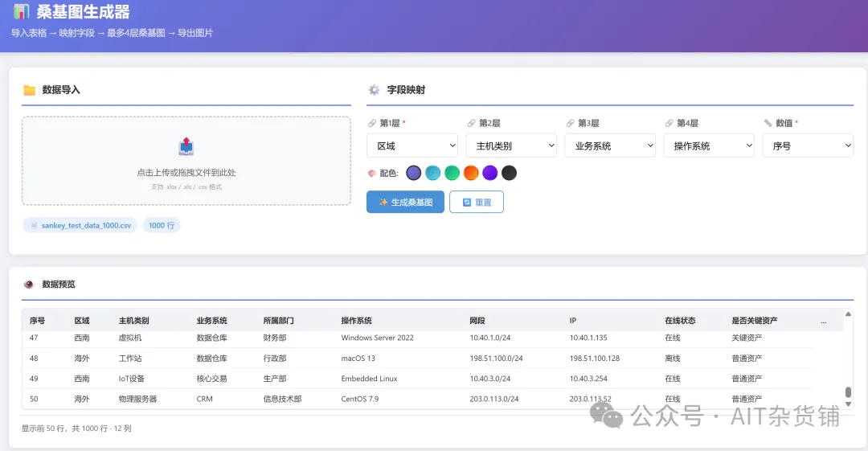Click the IP cell 10.40.1.135

588,338
